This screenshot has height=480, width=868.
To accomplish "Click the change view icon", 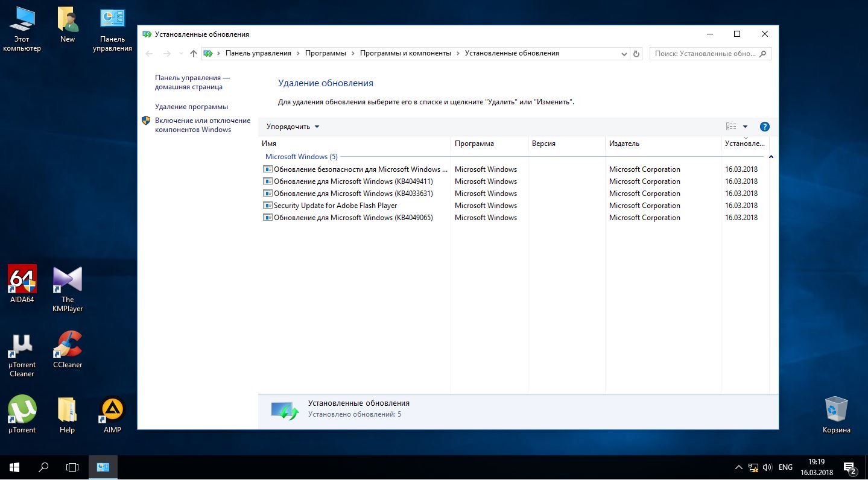I will 731,127.
